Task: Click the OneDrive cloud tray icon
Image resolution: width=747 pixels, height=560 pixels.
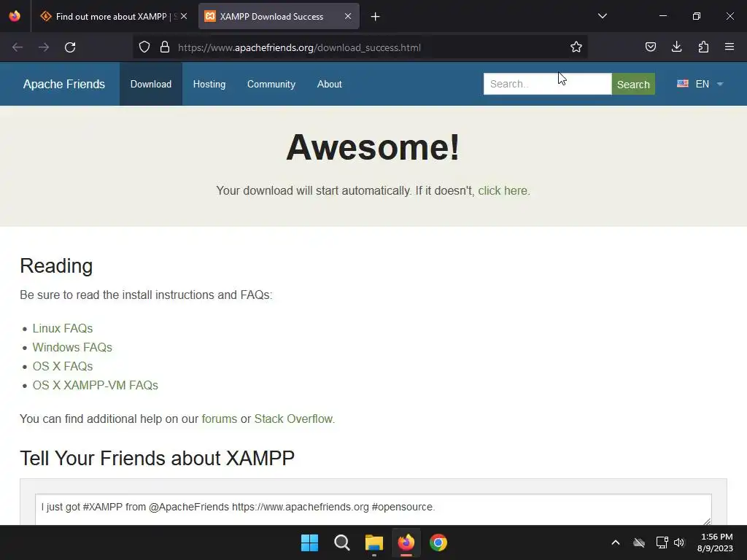Action: [x=639, y=542]
